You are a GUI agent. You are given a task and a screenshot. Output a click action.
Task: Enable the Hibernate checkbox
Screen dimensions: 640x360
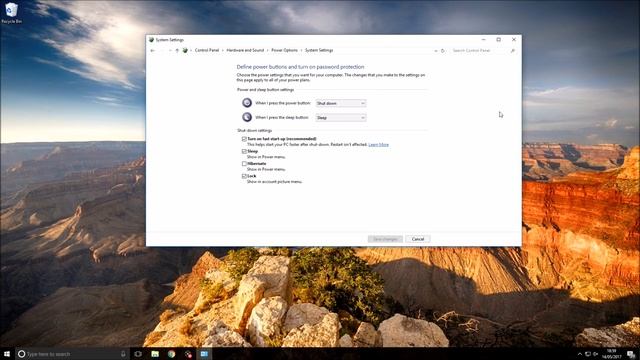tap(244, 164)
